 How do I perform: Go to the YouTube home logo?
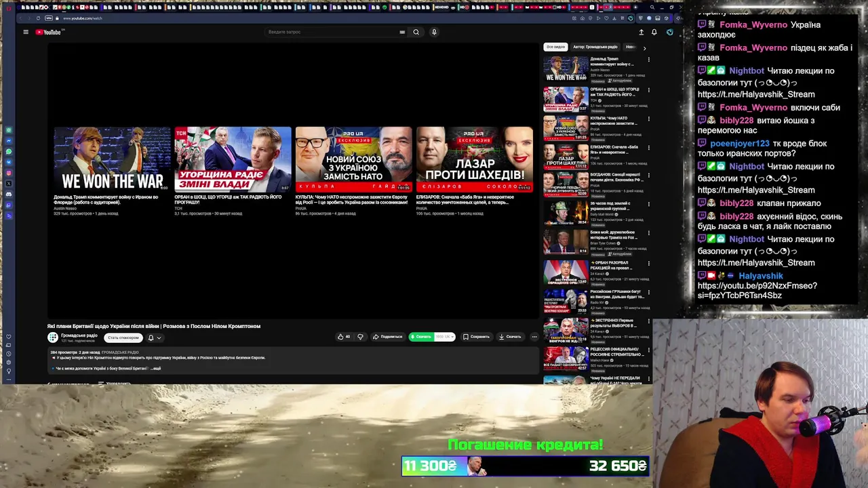(x=48, y=32)
